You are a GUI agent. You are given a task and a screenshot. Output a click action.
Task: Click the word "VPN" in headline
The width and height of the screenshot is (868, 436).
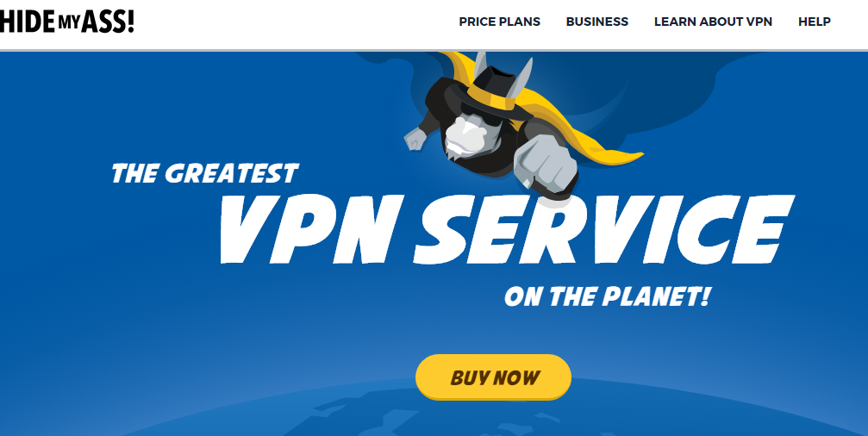(309, 229)
